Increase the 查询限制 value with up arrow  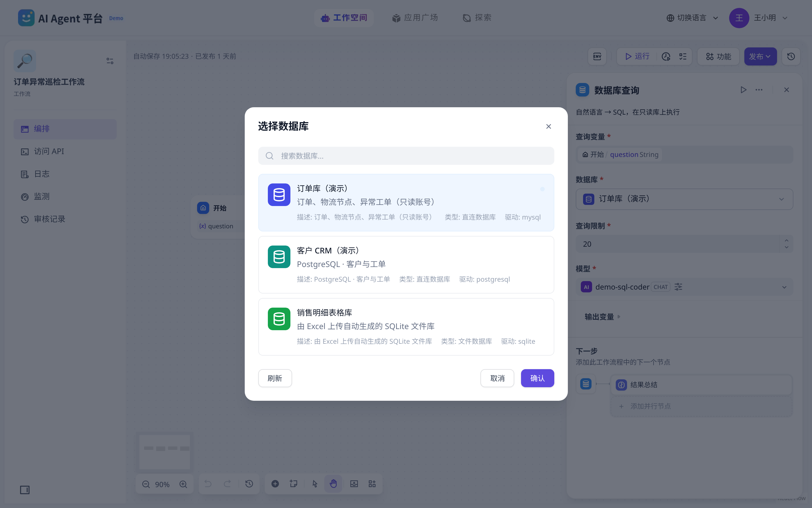787,240
